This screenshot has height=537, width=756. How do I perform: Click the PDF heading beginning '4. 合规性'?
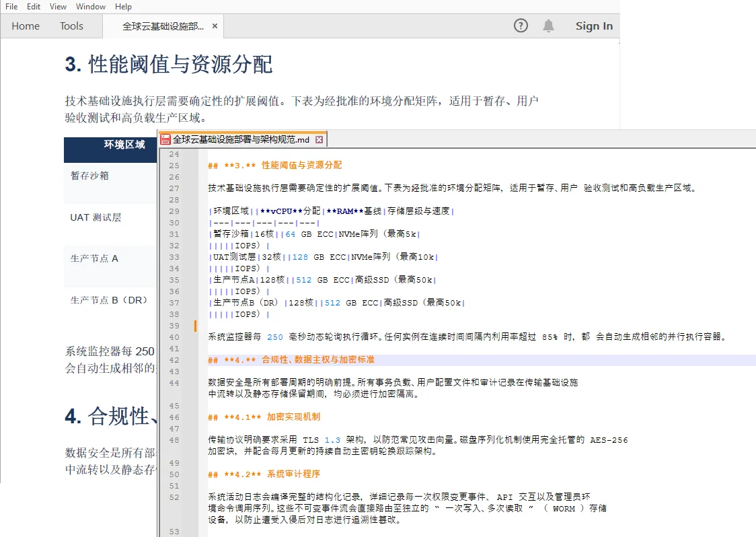(x=112, y=416)
